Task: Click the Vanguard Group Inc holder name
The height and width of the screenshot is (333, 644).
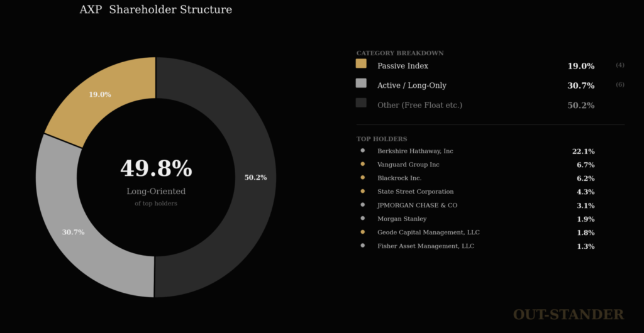Action: pos(408,165)
